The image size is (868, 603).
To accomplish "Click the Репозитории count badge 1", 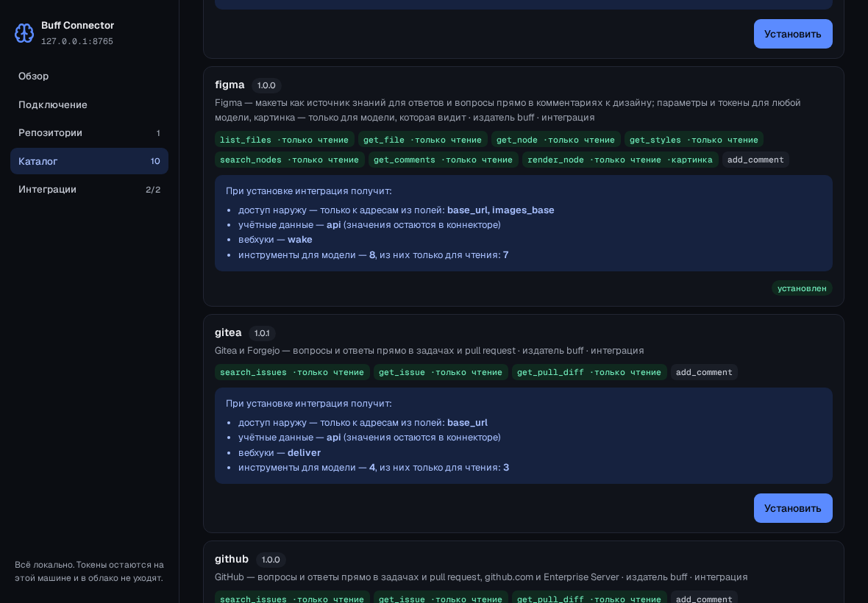I will [158, 133].
